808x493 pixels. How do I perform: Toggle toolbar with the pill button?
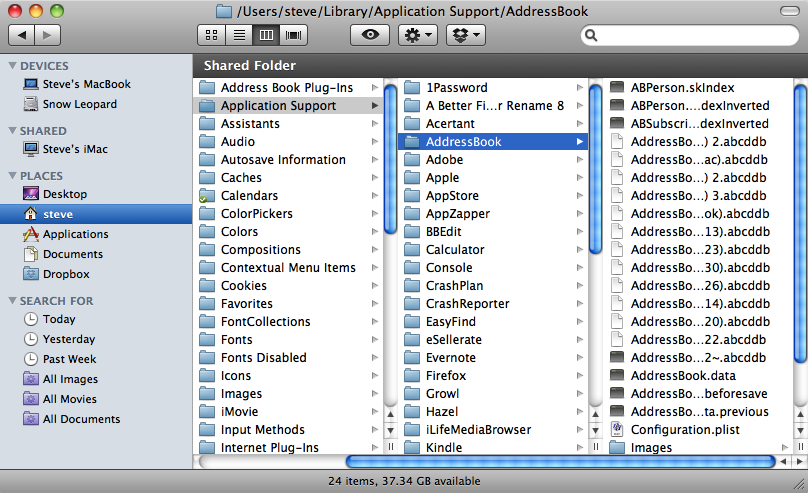tap(789, 11)
